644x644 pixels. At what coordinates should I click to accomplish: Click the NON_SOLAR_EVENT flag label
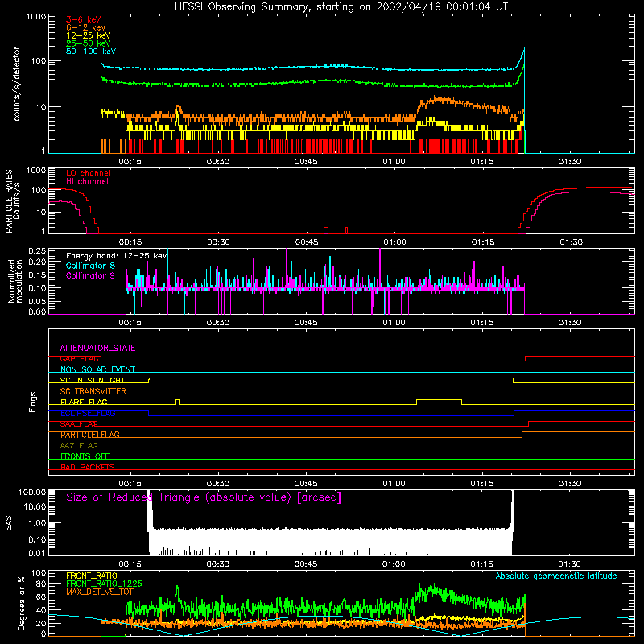pyautogui.click(x=97, y=369)
